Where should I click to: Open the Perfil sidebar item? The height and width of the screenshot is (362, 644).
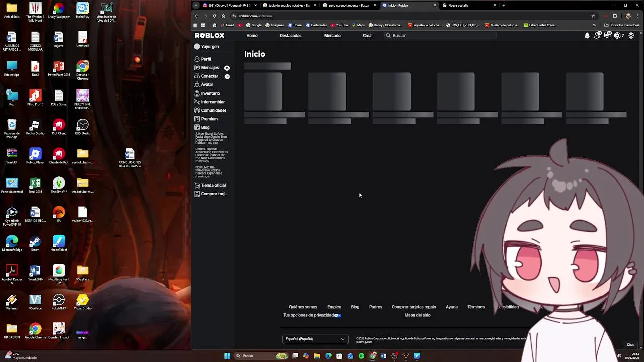click(203, 59)
